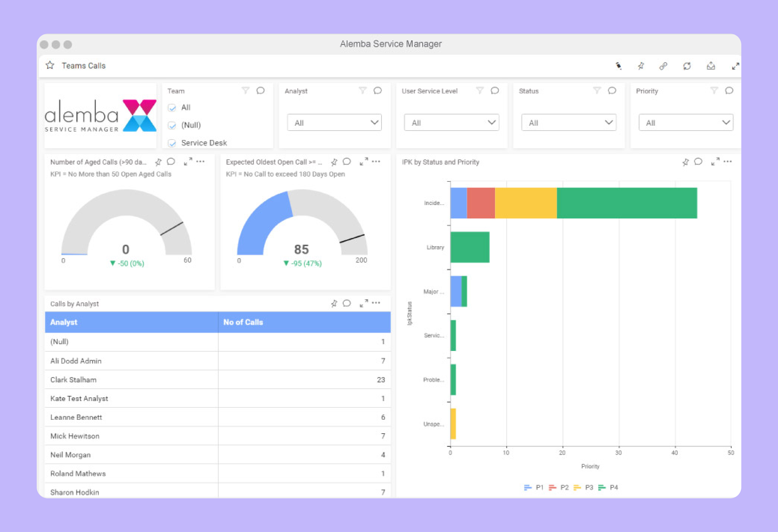Click the Aged Calls gauge value 0
The height and width of the screenshot is (532, 778).
pyautogui.click(x=126, y=250)
